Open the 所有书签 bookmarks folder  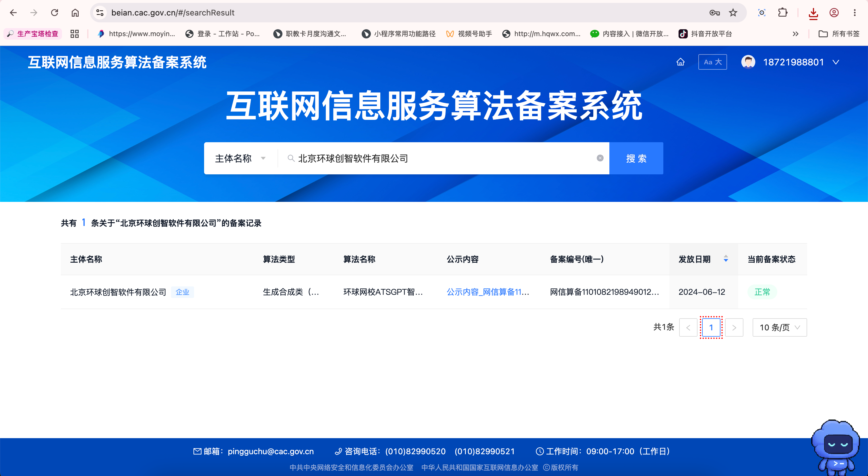click(839, 34)
